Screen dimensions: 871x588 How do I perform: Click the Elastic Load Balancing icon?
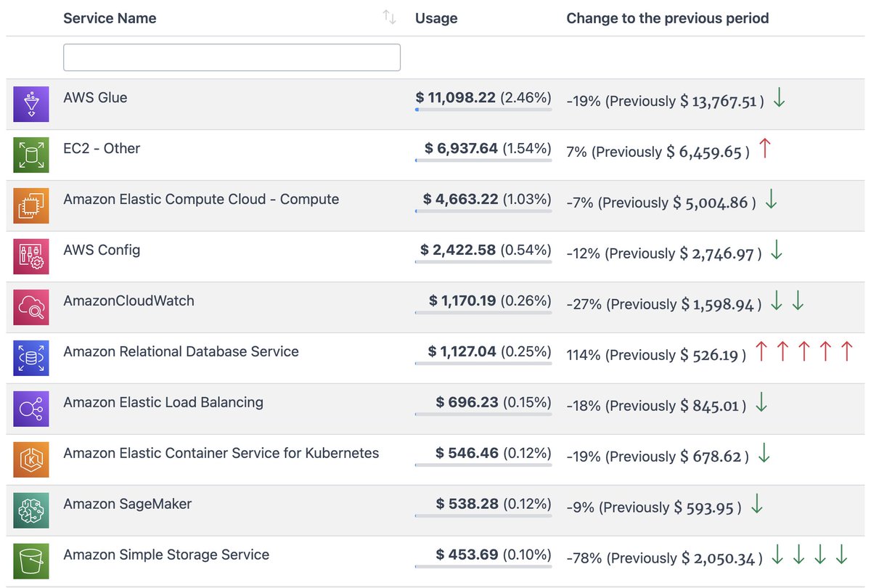(x=30, y=409)
